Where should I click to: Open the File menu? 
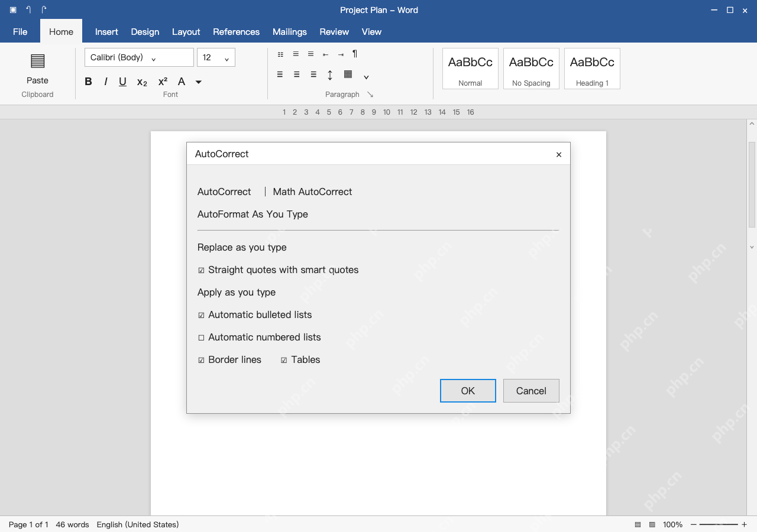click(20, 32)
